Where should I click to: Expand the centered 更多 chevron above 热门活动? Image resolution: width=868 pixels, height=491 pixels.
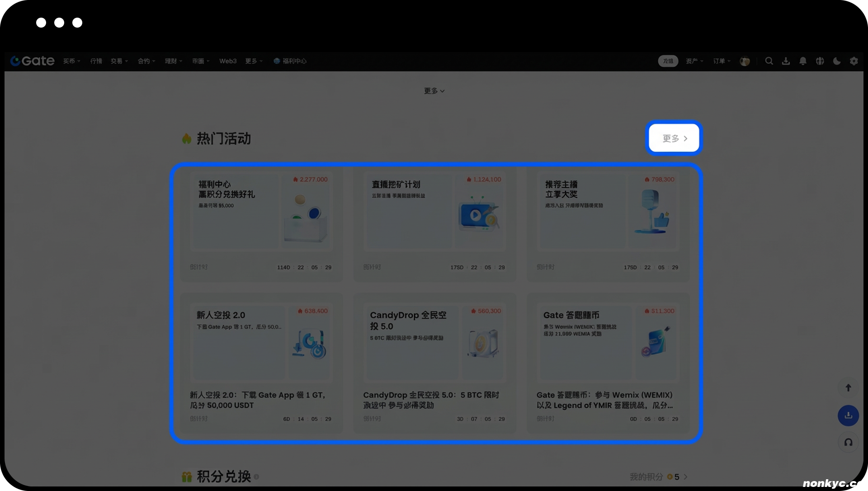point(434,91)
